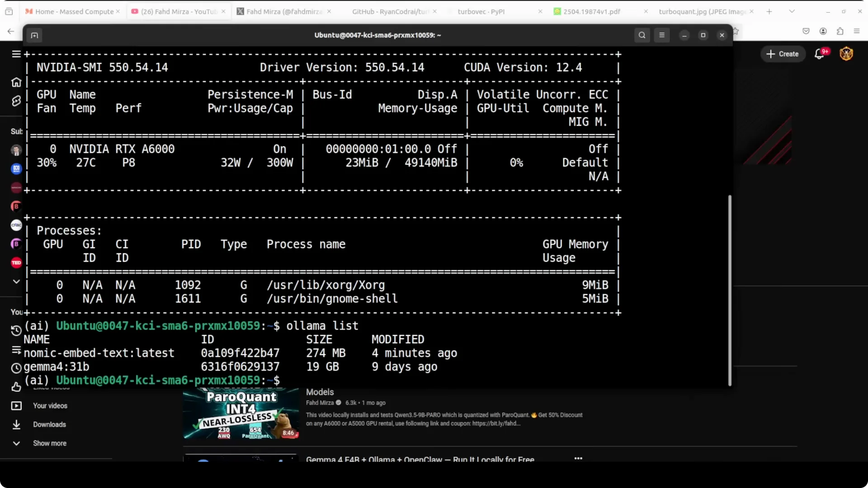Open a new browser tab with plus
This screenshot has height=488, width=868.
tap(769, 11)
